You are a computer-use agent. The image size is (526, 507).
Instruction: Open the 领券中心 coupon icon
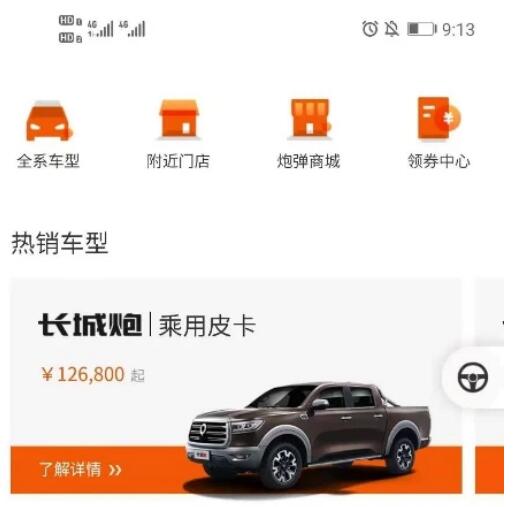coord(439,118)
